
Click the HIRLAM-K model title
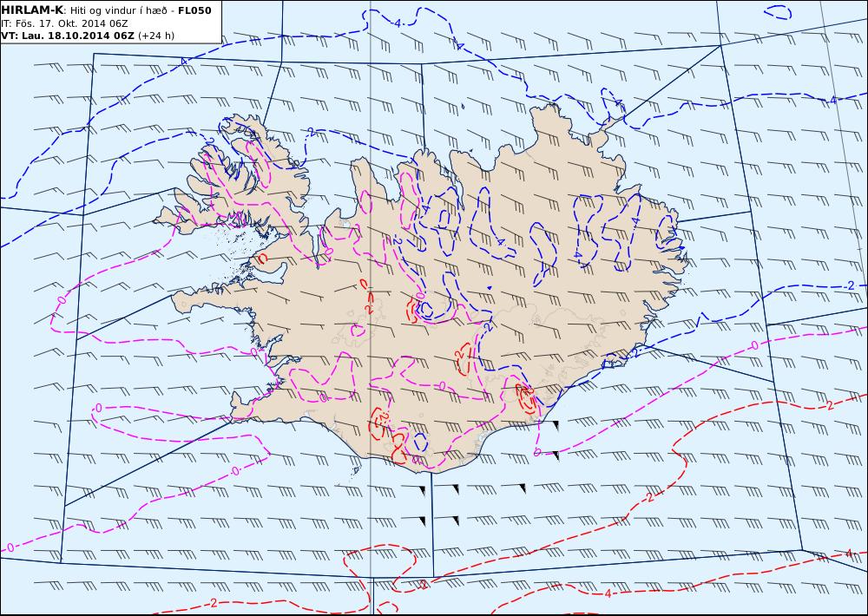[x=33, y=10]
